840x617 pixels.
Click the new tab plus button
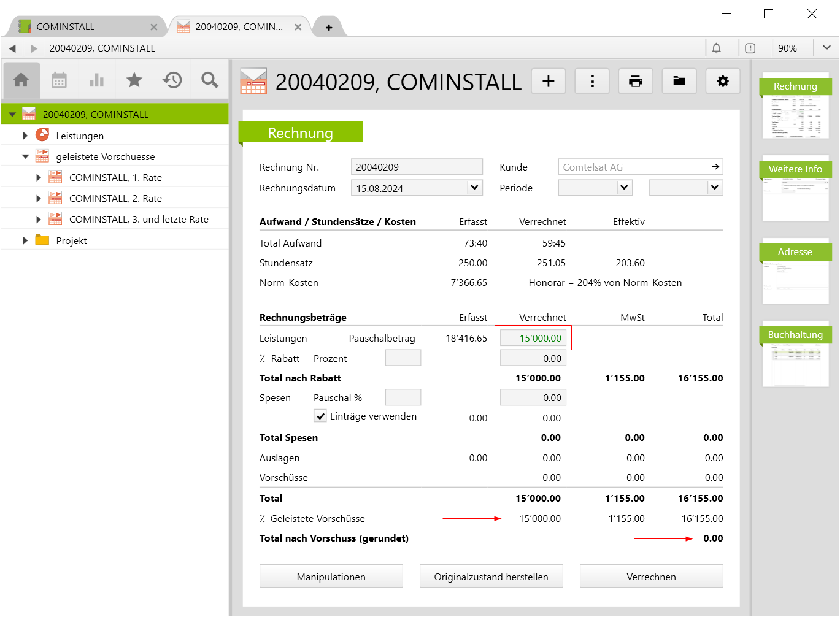tap(329, 27)
